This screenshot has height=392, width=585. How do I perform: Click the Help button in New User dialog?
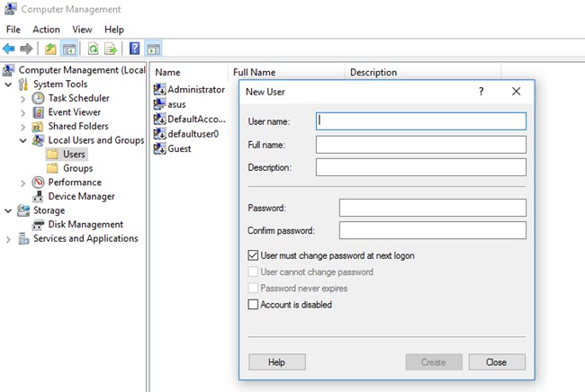pyautogui.click(x=276, y=361)
